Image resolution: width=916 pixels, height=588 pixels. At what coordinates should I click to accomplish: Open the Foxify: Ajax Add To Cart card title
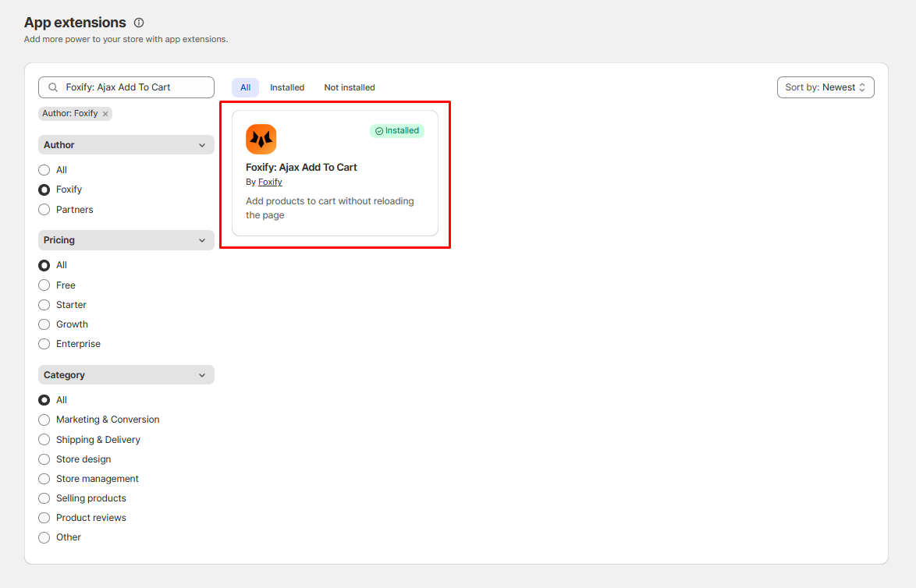coord(301,167)
